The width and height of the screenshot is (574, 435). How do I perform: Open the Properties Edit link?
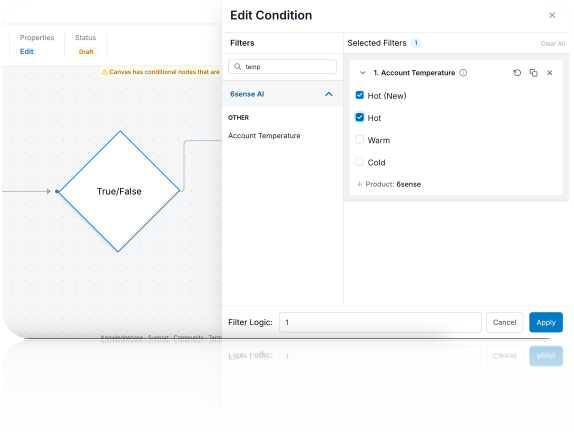point(26,52)
